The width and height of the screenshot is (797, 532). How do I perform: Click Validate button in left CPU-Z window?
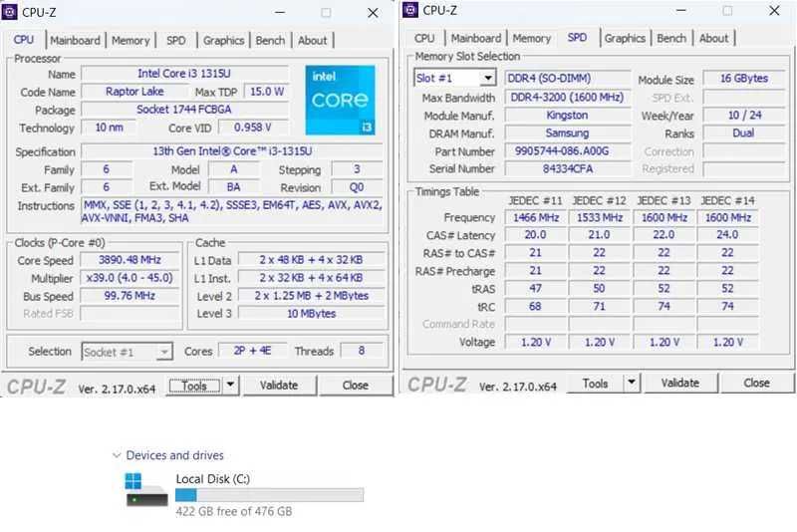tap(279, 386)
